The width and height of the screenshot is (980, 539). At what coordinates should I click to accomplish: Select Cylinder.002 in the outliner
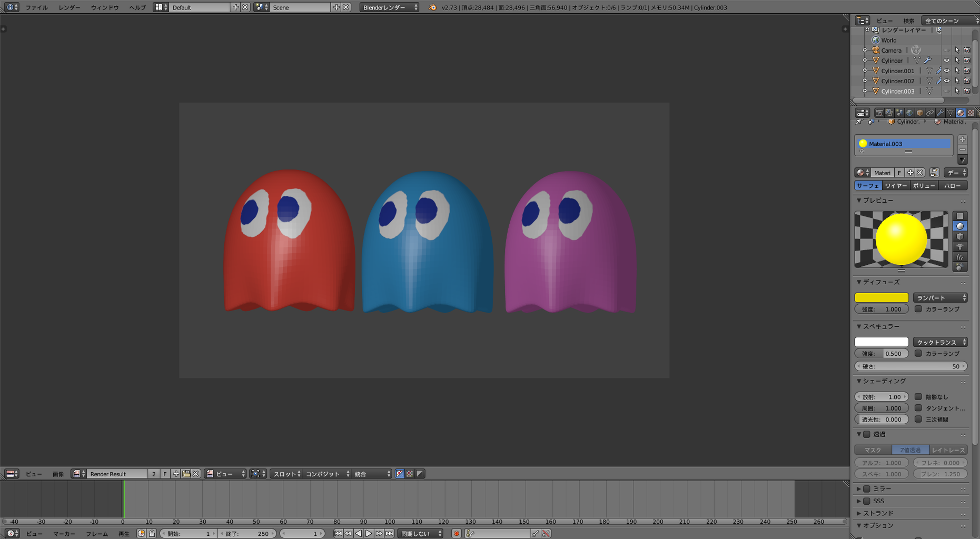tap(897, 81)
